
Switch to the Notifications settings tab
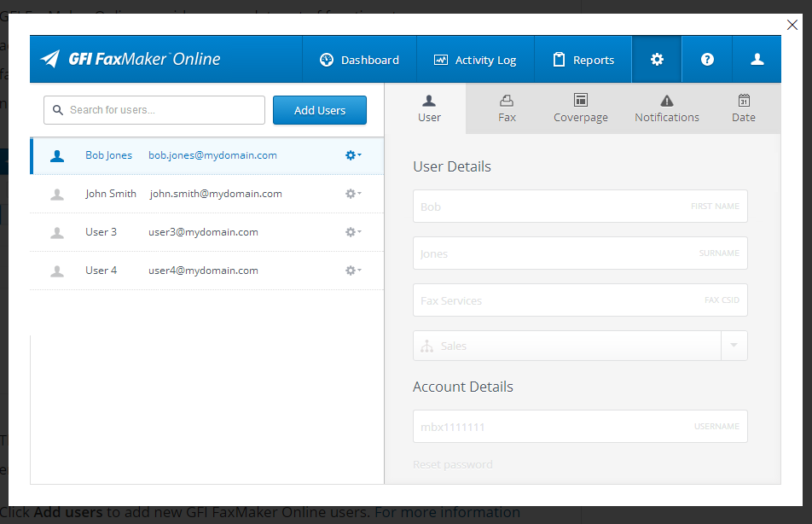[x=667, y=109]
